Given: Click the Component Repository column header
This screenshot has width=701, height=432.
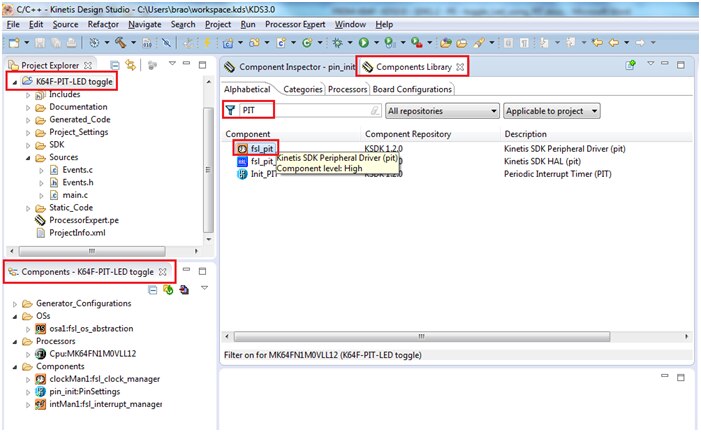Looking at the screenshot, I should (x=408, y=134).
